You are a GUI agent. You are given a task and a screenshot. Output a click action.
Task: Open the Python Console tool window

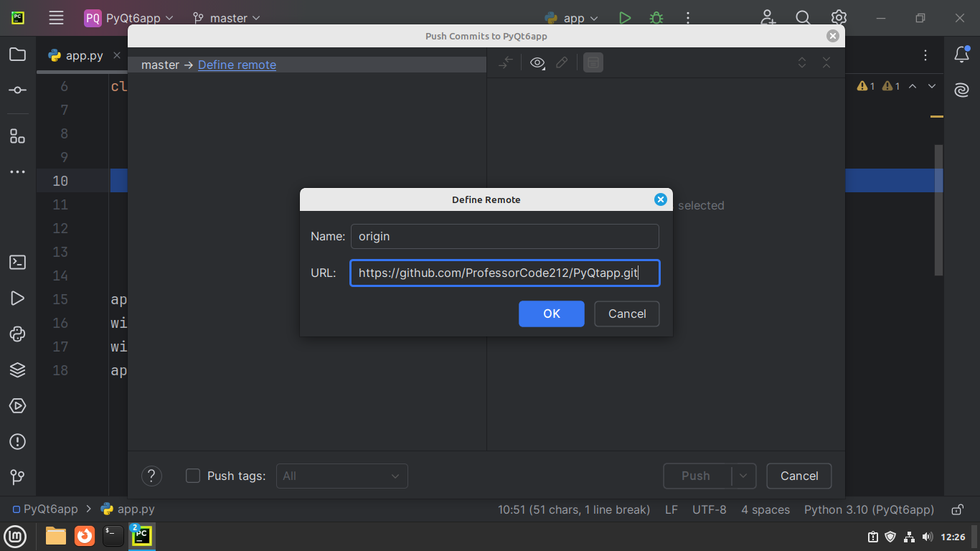[x=18, y=334]
